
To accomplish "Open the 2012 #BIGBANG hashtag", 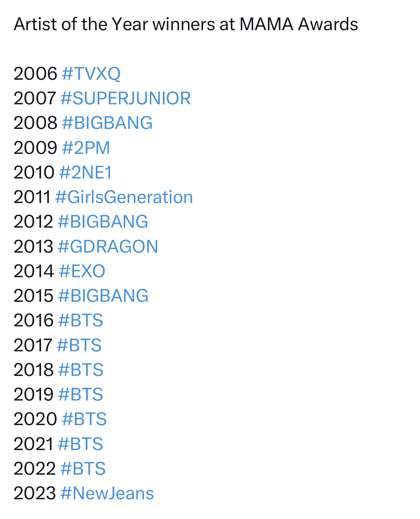I will pyautogui.click(x=103, y=222).
